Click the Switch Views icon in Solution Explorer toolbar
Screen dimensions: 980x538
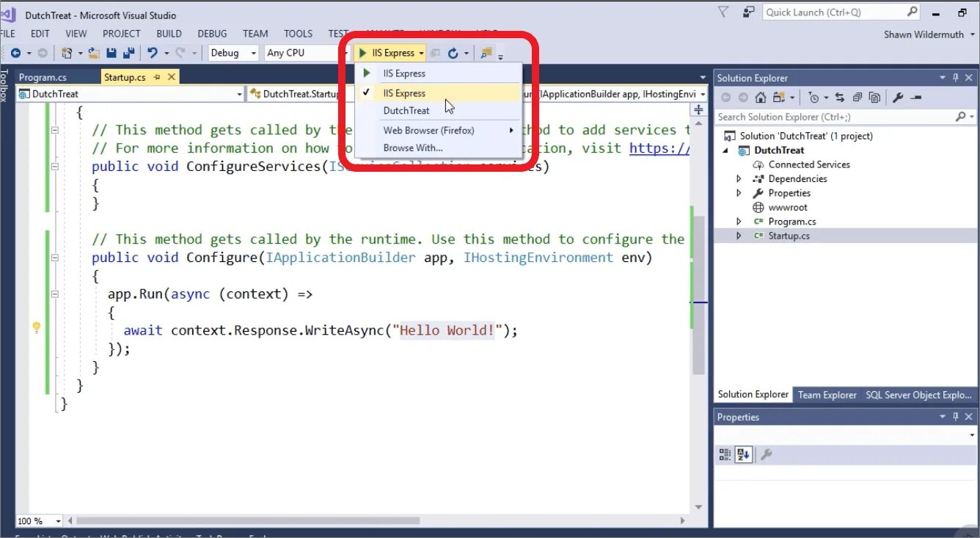coord(778,98)
